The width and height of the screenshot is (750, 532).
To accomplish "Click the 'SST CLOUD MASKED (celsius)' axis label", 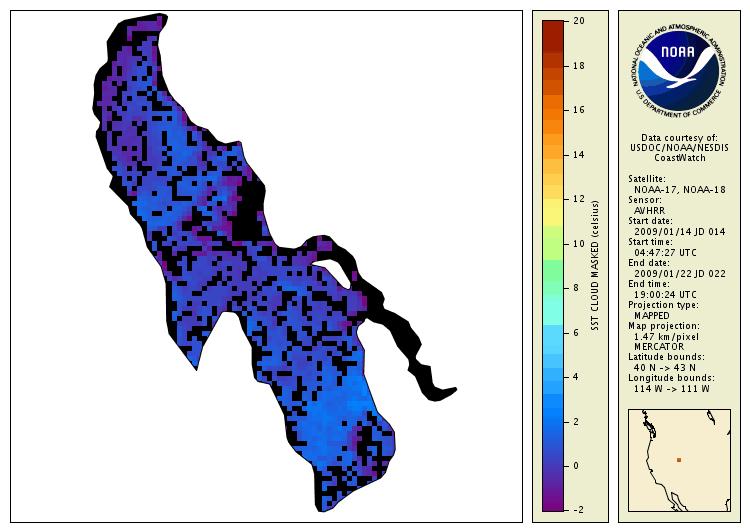I will 595,266.
